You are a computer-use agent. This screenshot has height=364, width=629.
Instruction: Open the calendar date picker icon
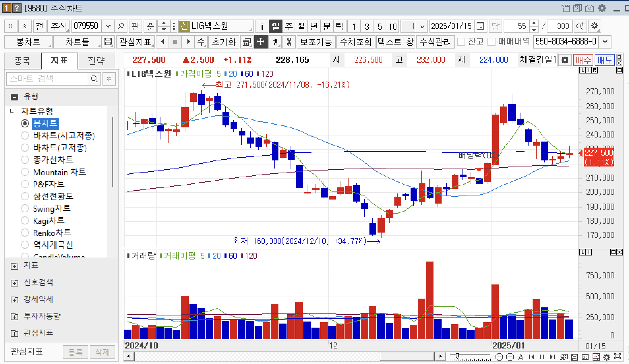click(480, 26)
